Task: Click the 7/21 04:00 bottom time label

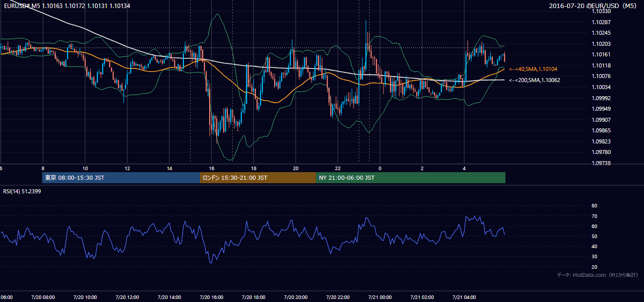Action: click(464, 297)
